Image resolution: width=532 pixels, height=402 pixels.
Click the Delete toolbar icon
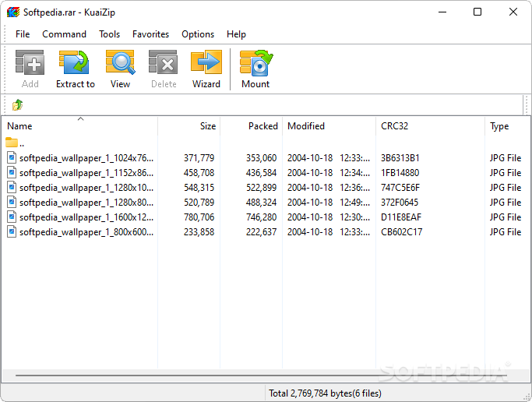164,62
